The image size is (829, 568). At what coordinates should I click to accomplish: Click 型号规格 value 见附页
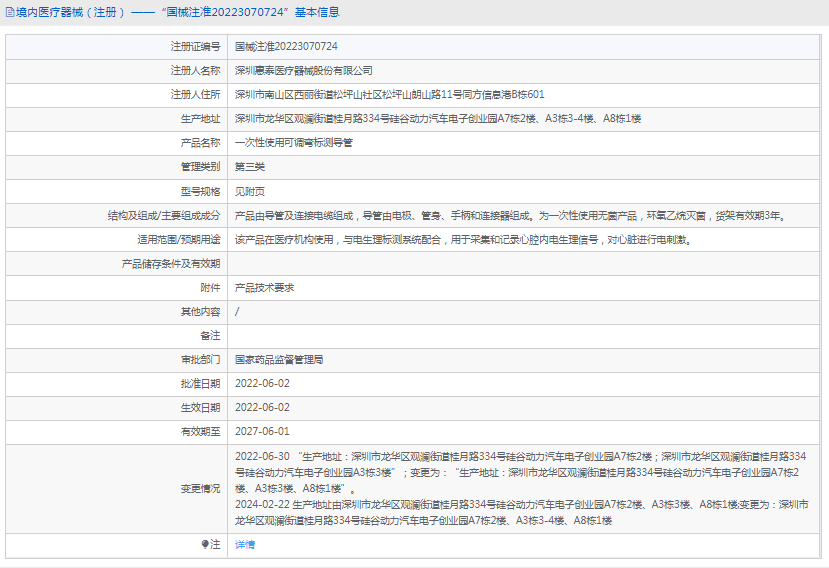pos(250,191)
